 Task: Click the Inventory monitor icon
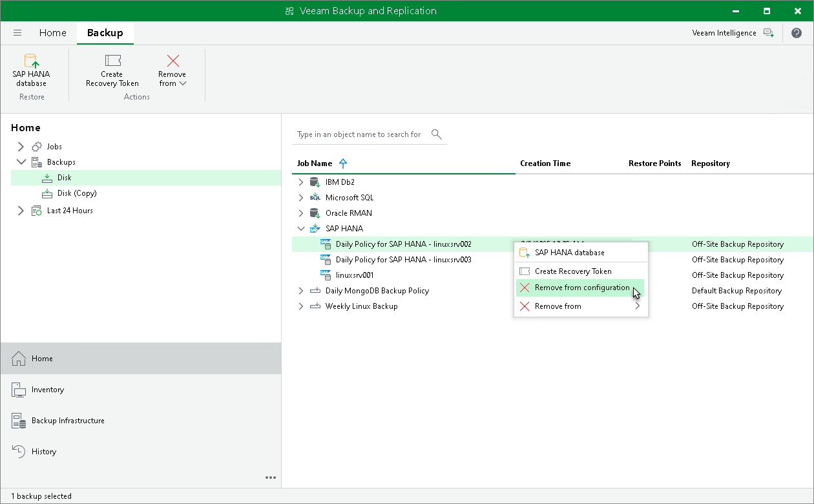19,390
